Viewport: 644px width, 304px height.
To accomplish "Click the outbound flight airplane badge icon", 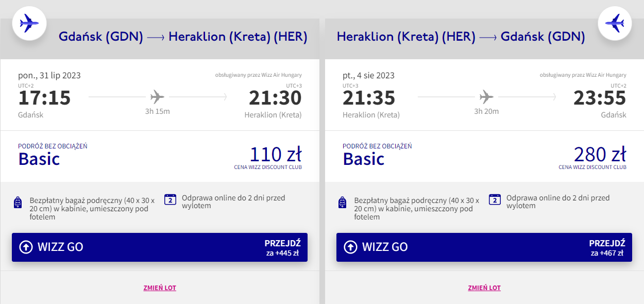I will click(x=29, y=23).
